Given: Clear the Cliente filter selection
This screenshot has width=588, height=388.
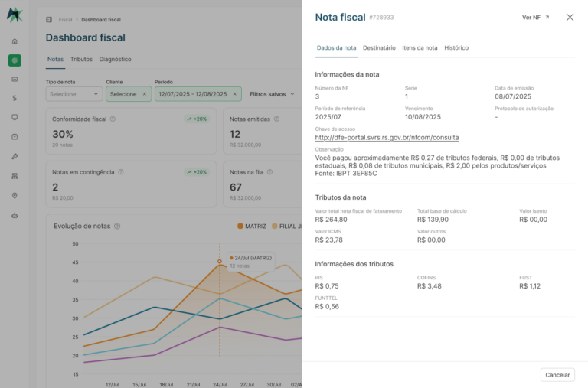Looking at the screenshot, I should pyautogui.click(x=145, y=94).
